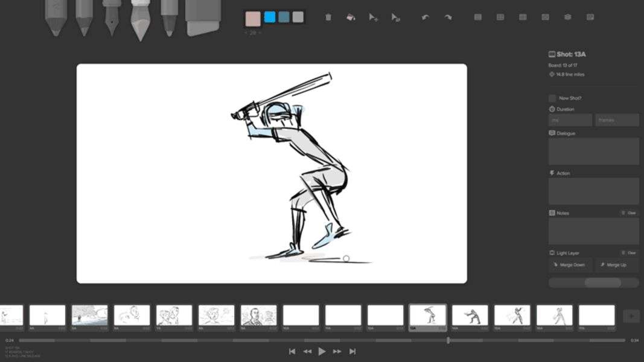
Task: Click the layer opacity slider below Merge buttons
Action: pyautogui.click(x=593, y=282)
